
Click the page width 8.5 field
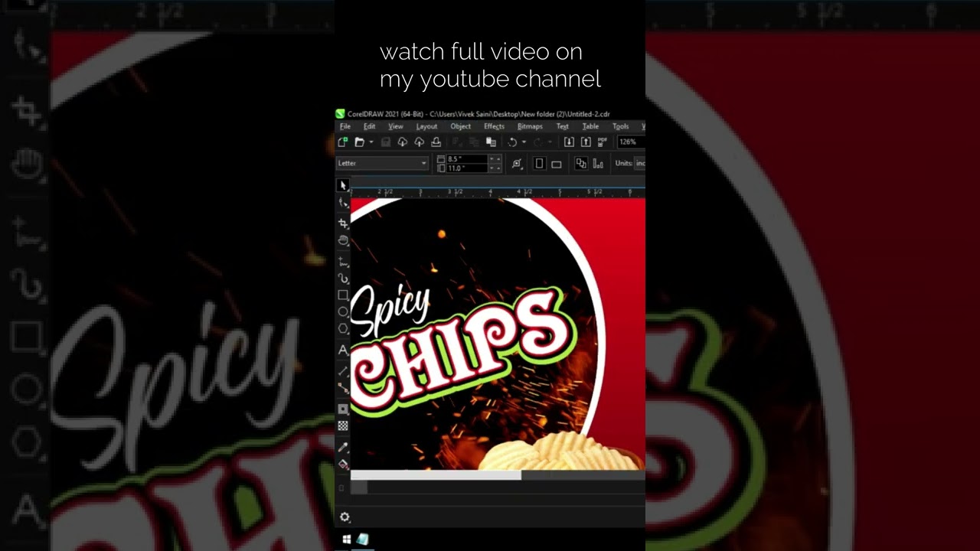(x=467, y=158)
